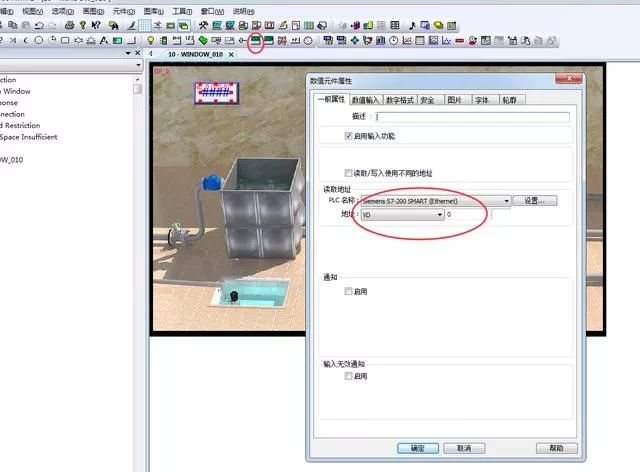This screenshot has height=472, width=640.
Task: Click the music note sound icon
Action: tap(411, 25)
